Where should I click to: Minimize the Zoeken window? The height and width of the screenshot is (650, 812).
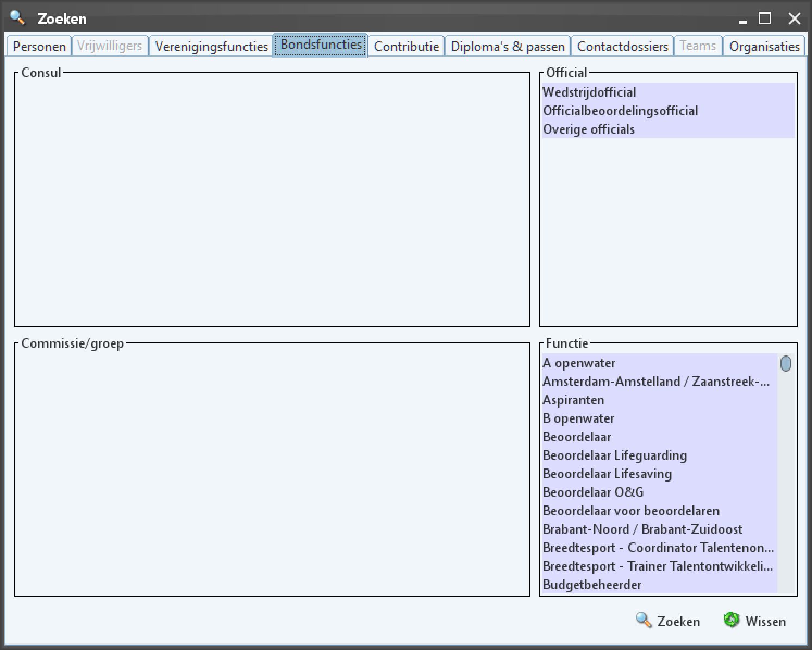[x=742, y=22]
